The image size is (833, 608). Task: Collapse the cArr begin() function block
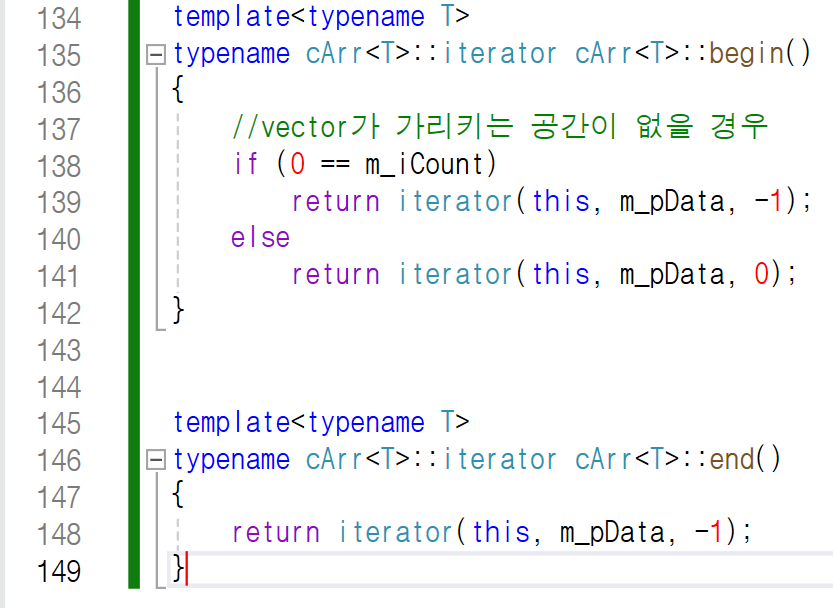pos(156,55)
